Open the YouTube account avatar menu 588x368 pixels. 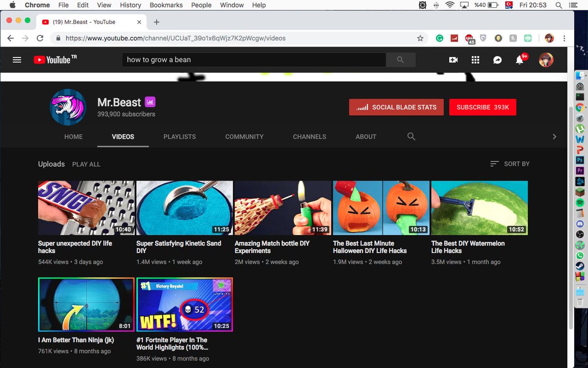(546, 60)
